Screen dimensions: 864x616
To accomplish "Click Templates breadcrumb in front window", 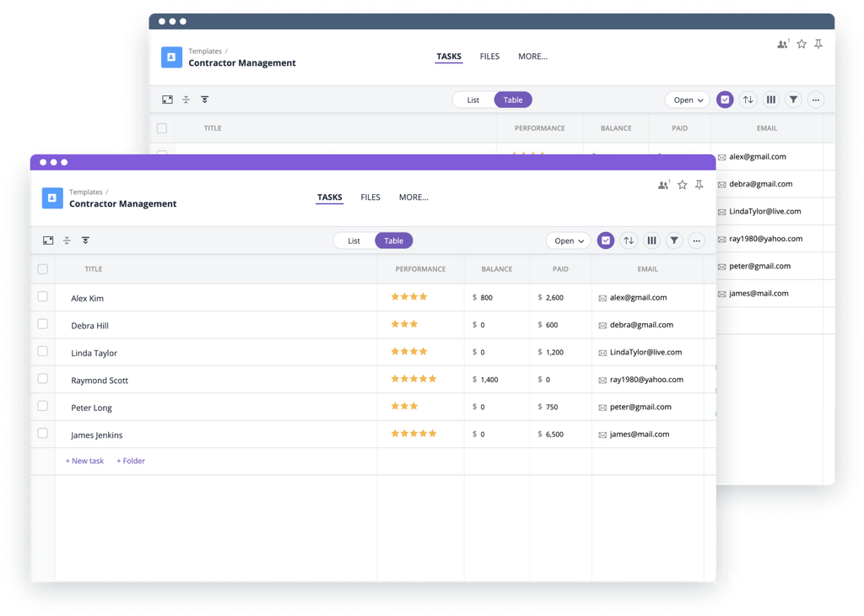I will coord(86,192).
